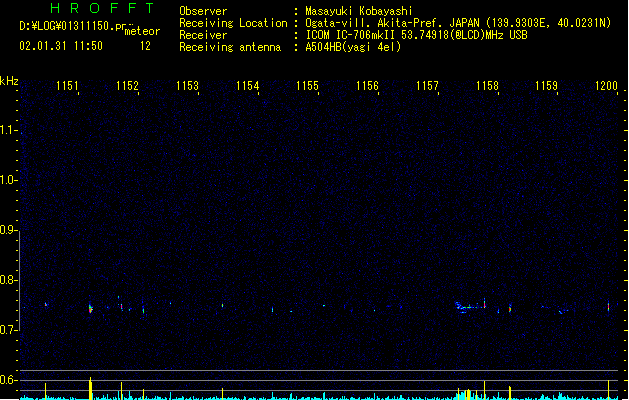Click the 0.6 kHz frequency label
The width and height of the screenshot is (629, 400).
[x=8, y=380]
